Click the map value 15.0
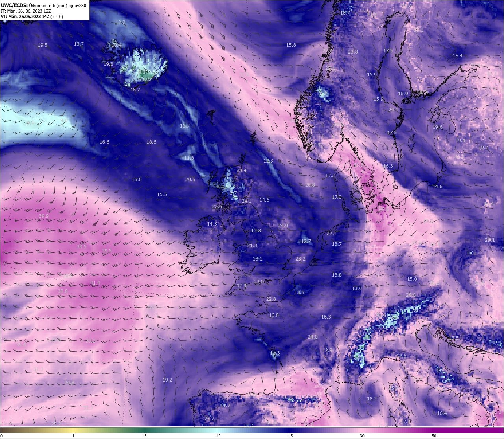 412,279
